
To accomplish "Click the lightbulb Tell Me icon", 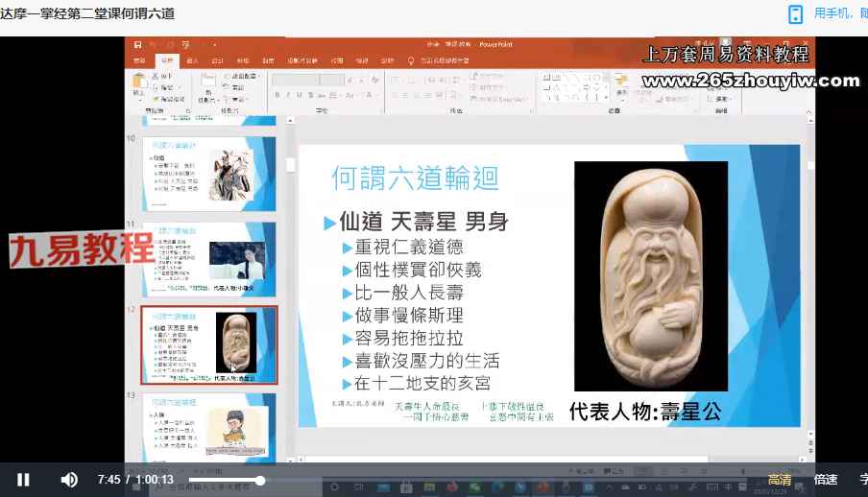I will [411, 59].
